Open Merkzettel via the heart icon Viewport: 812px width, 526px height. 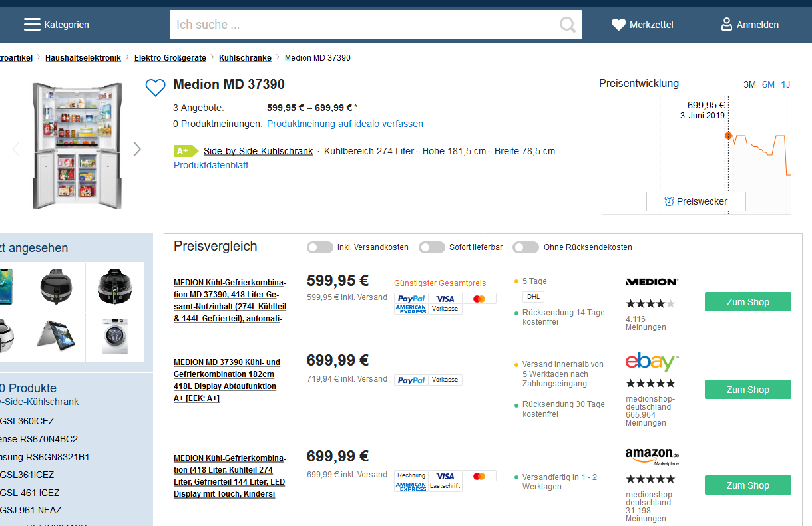click(618, 25)
